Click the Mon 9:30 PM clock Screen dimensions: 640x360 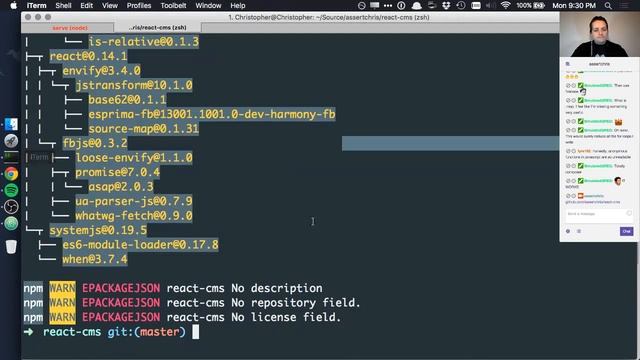(x=573, y=5)
